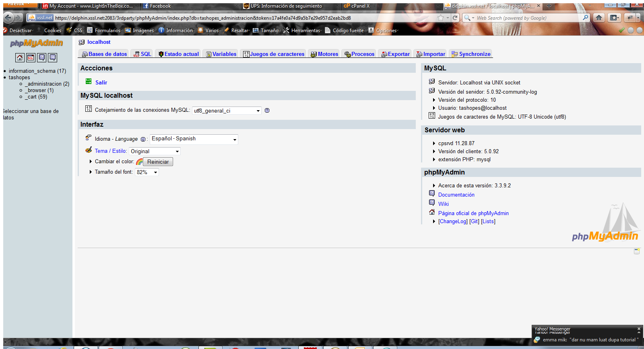
Task: Open phpMyAdmin documentation icon in sidebar
Action: (x=41, y=58)
